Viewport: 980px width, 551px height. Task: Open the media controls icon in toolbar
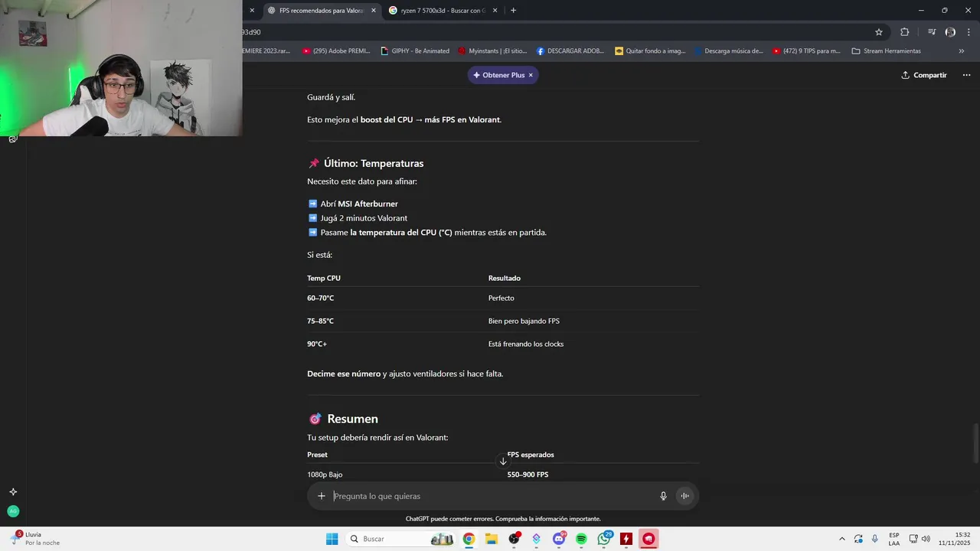point(931,32)
